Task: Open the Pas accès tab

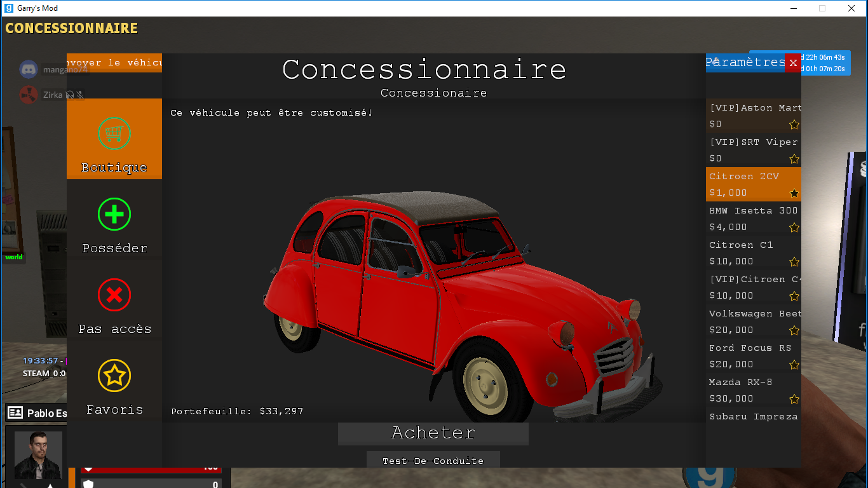Action: pyautogui.click(x=114, y=300)
